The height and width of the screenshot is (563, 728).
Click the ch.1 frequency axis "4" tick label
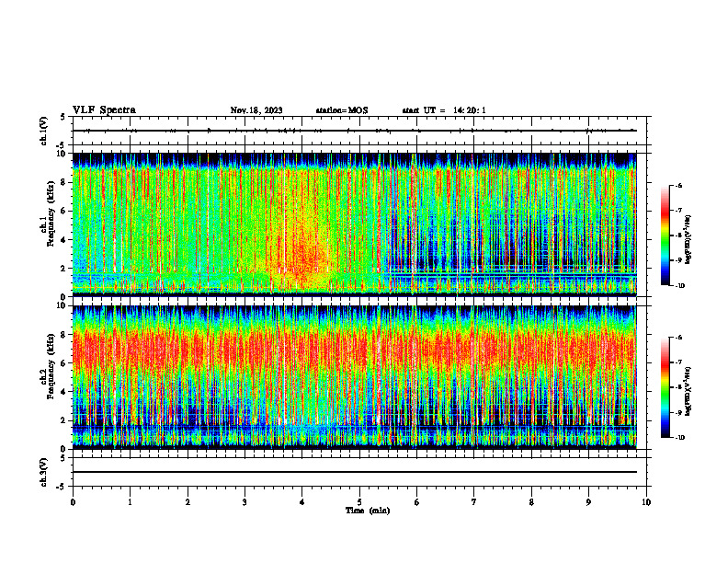pos(64,240)
